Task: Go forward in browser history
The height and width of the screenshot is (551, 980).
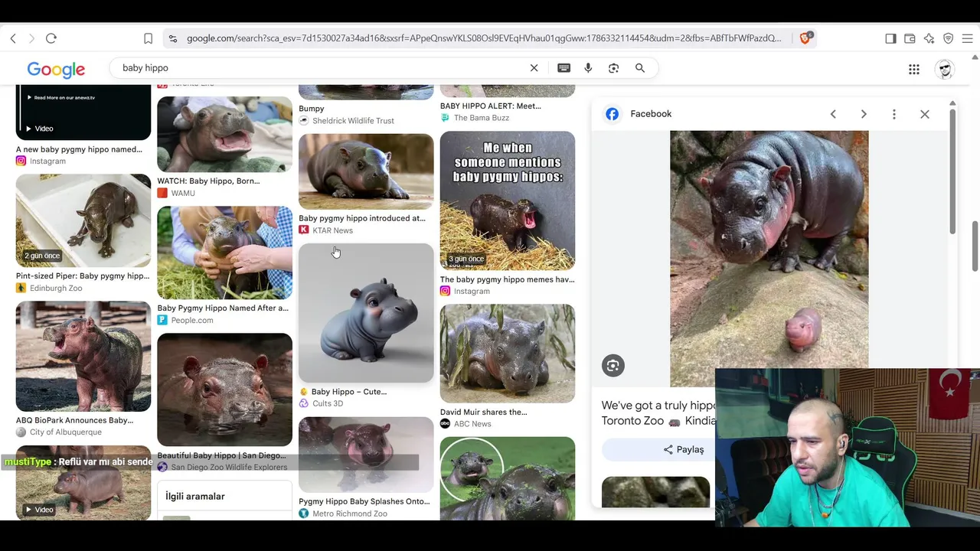Action: tap(31, 38)
